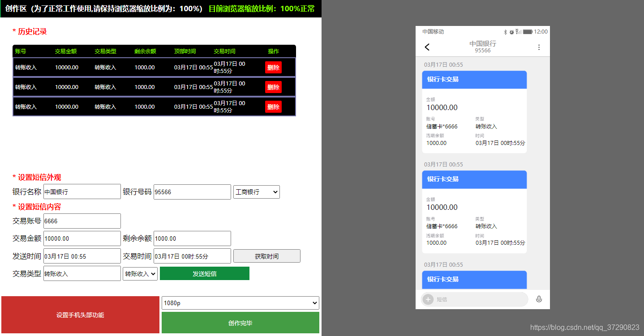Click the 获取时间 button
The width and height of the screenshot is (644, 336).
click(267, 256)
